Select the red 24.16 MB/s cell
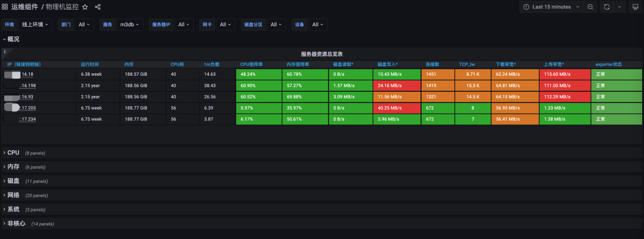 [397, 85]
